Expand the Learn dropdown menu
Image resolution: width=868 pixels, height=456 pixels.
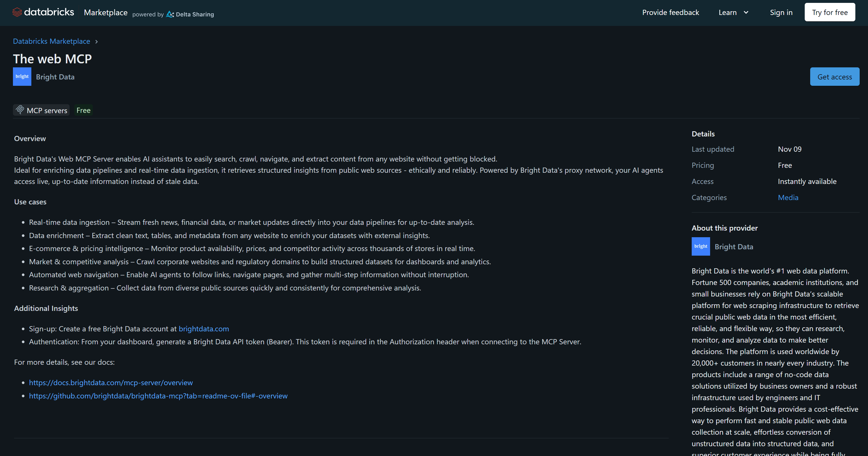(x=734, y=12)
